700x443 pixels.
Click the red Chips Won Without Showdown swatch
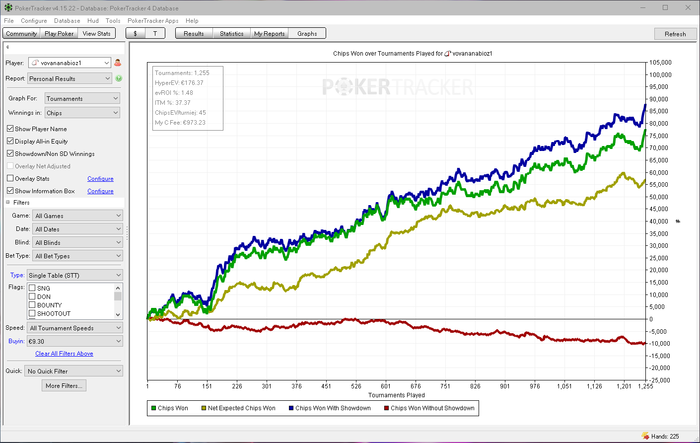coord(387,408)
